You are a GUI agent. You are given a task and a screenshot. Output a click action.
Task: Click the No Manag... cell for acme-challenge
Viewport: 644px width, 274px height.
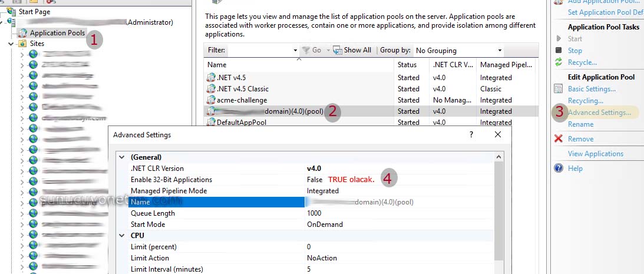(451, 100)
